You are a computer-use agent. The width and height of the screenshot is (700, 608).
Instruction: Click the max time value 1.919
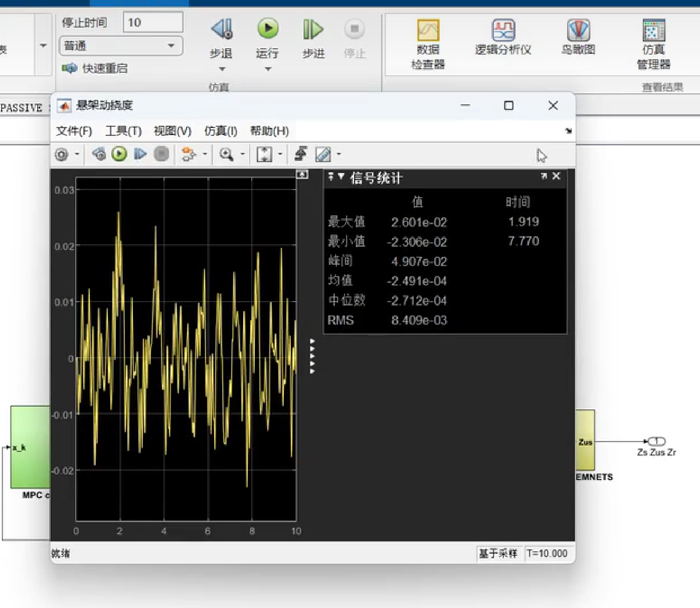[x=523, y=222]
